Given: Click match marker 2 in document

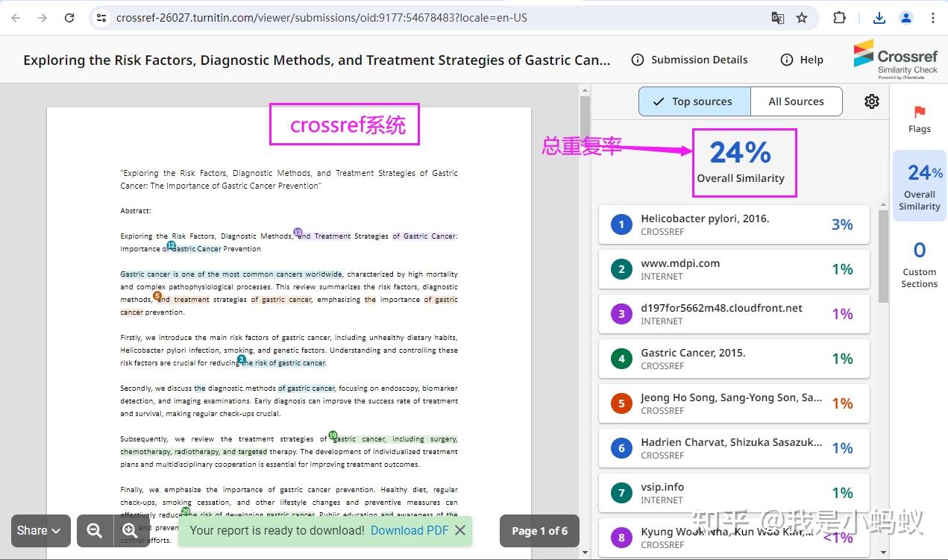Looking at the screenshot, I should (242, 359).
